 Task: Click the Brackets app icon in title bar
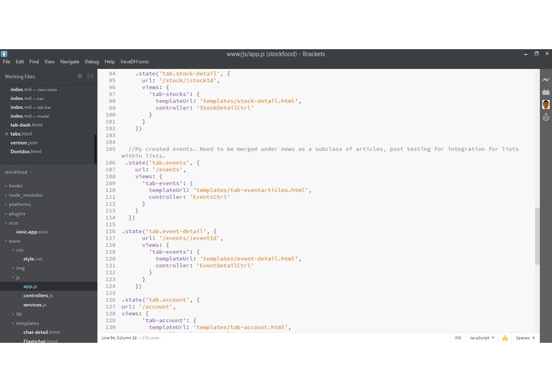pyautogui.click(x=4, y=54)
